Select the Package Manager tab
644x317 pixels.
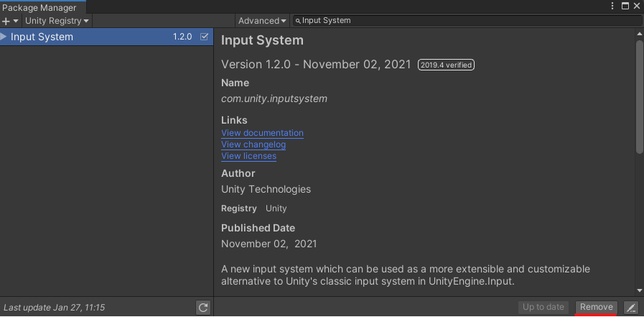coord(39,7)
